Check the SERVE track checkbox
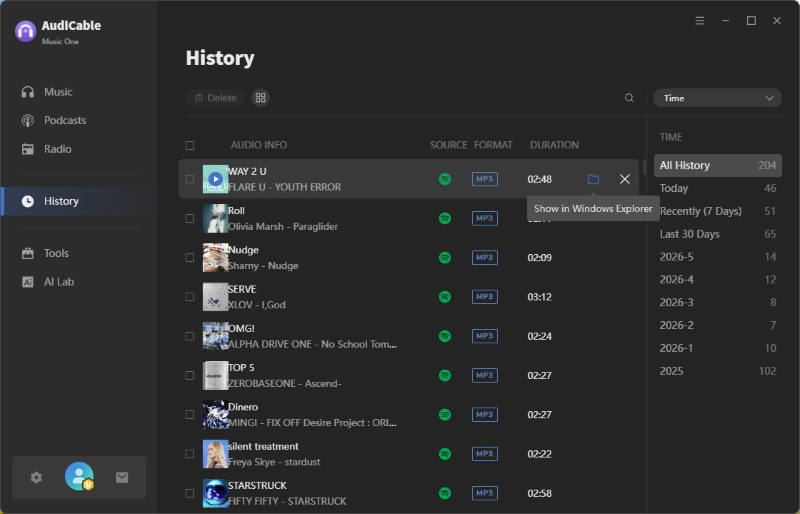 click(190, 297)
